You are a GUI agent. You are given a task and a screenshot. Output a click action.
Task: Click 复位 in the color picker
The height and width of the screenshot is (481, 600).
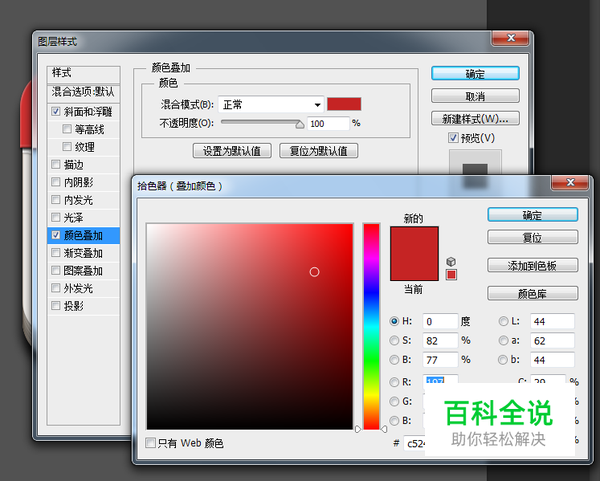coord(532,238)
